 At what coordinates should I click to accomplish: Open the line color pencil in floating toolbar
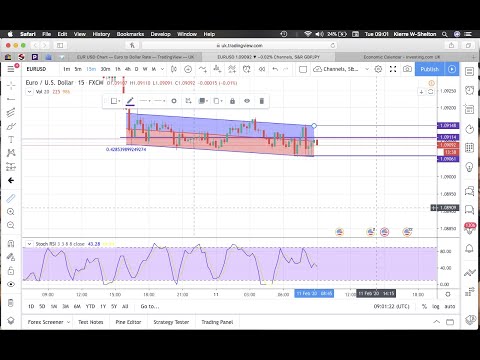(x=130, y=101)
